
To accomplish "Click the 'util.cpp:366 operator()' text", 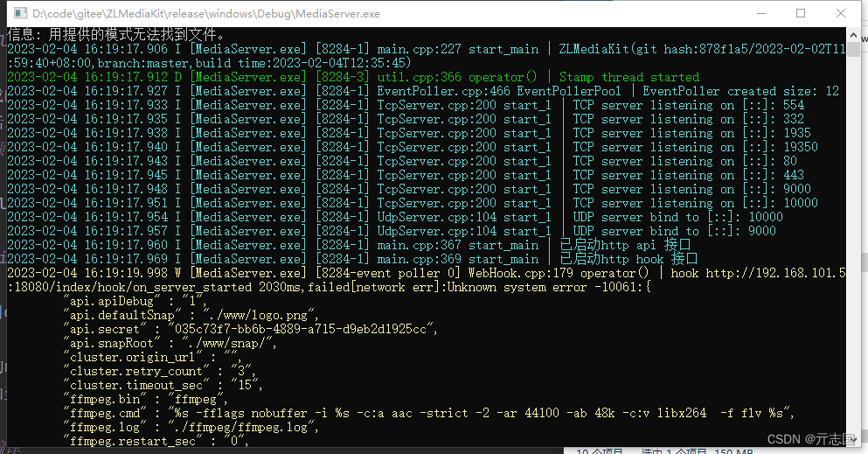I will (x=456, y=77).
